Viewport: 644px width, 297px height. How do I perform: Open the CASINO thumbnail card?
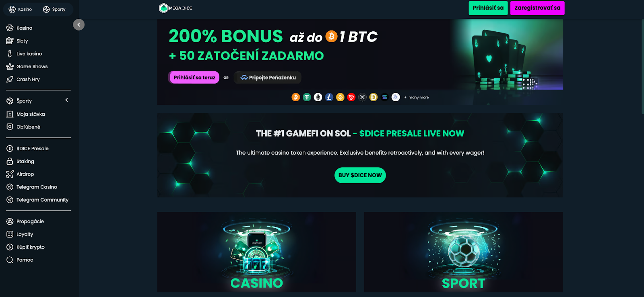257,252
